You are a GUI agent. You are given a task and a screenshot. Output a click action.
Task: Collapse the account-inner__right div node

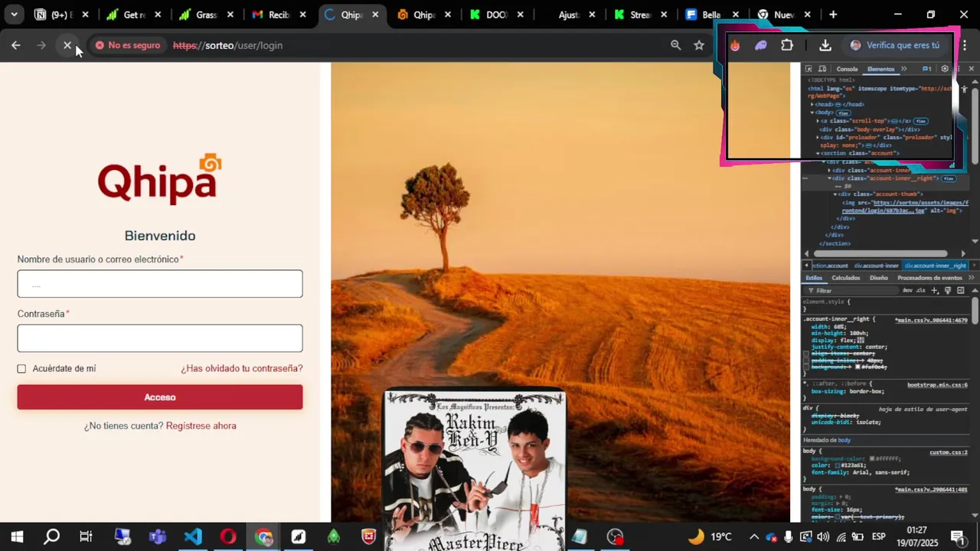tap(830, 178)
